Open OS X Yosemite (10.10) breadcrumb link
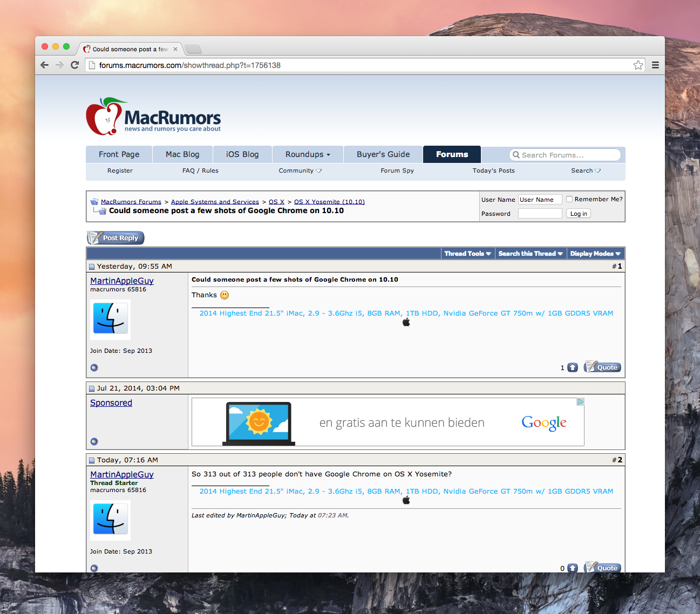The height and width of the screenshot is (614, 700). point(329,202)
